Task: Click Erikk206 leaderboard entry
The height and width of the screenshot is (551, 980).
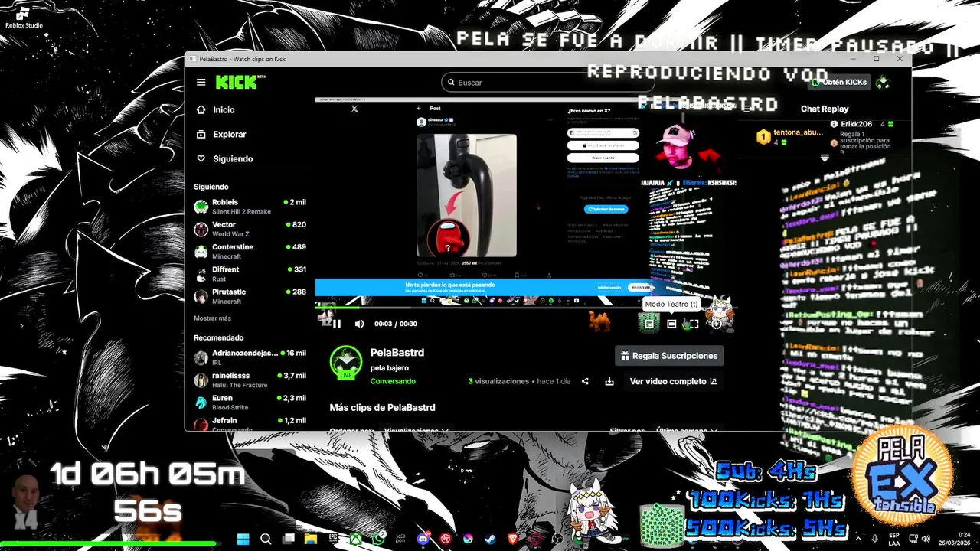Action: [x=862, y=124]
